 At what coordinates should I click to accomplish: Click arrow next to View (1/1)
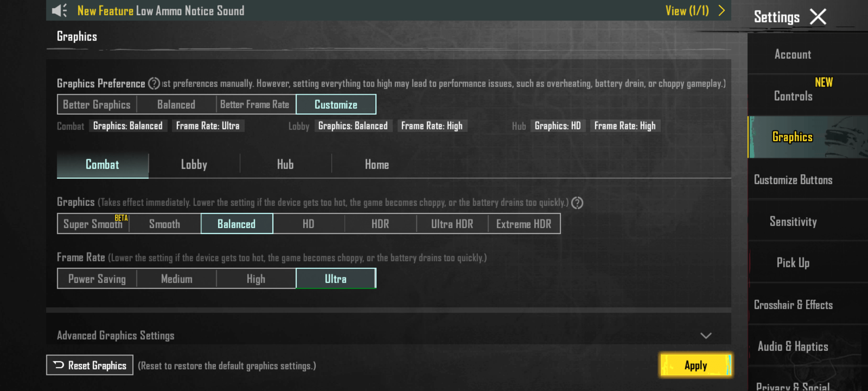[721, 11]
